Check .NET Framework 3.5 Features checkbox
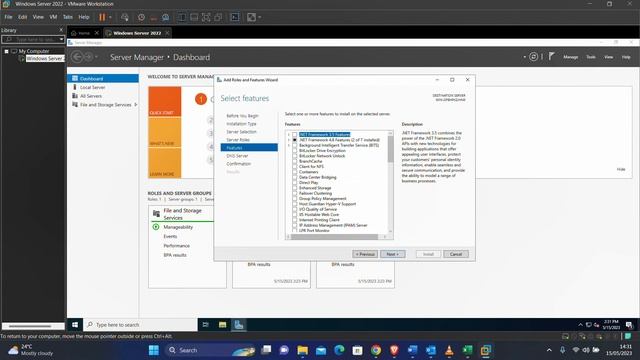The width and height of the screenshot is (640, 360). point(295,135)
